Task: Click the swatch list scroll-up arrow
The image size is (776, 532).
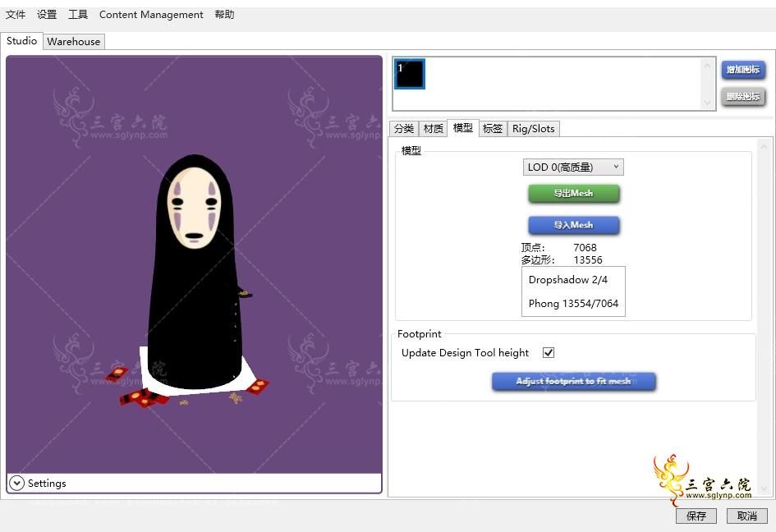Action: (707, 66)
